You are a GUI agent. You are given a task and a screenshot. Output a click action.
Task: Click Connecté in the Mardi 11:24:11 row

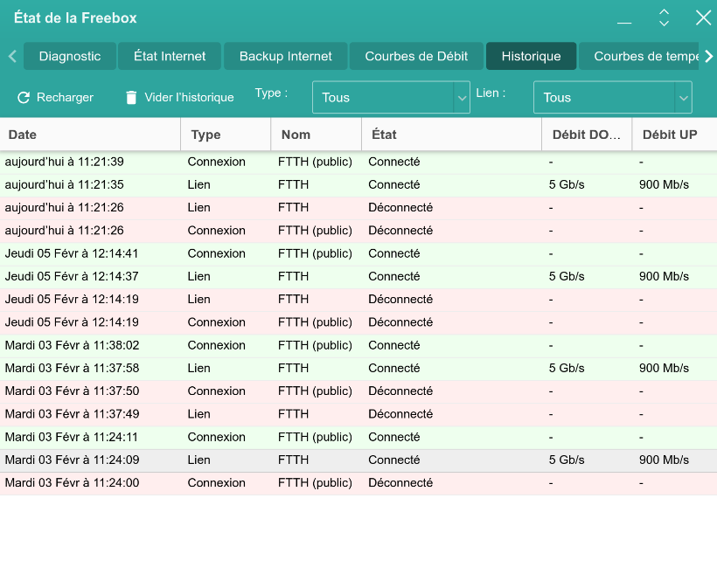[394, 437]
